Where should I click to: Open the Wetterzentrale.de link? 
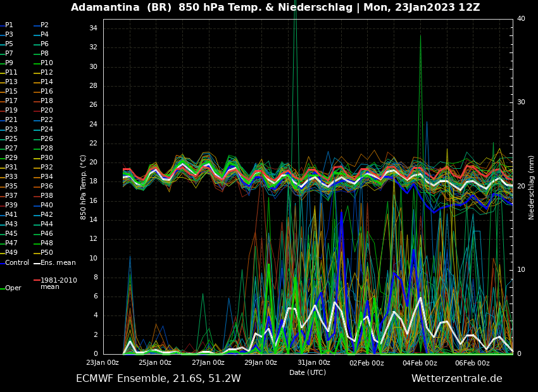(456, 379)
